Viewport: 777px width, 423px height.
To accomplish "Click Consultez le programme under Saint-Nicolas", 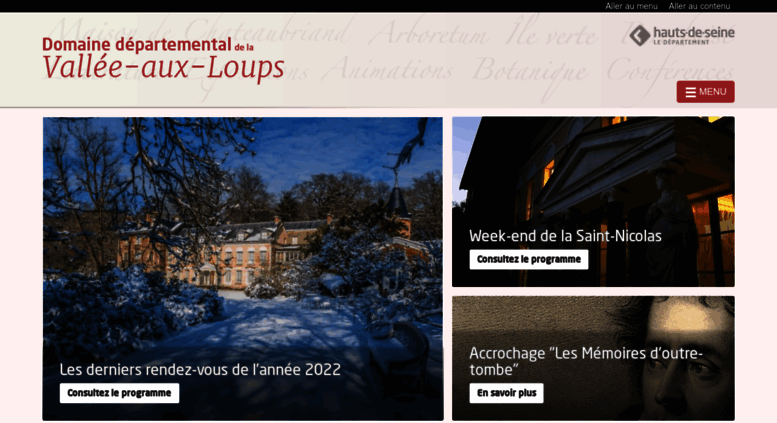I will pyautogui.click(x=529, y=259).
